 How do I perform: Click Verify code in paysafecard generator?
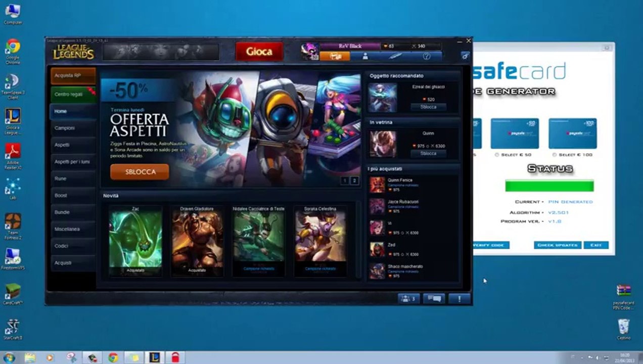point(491,245)
